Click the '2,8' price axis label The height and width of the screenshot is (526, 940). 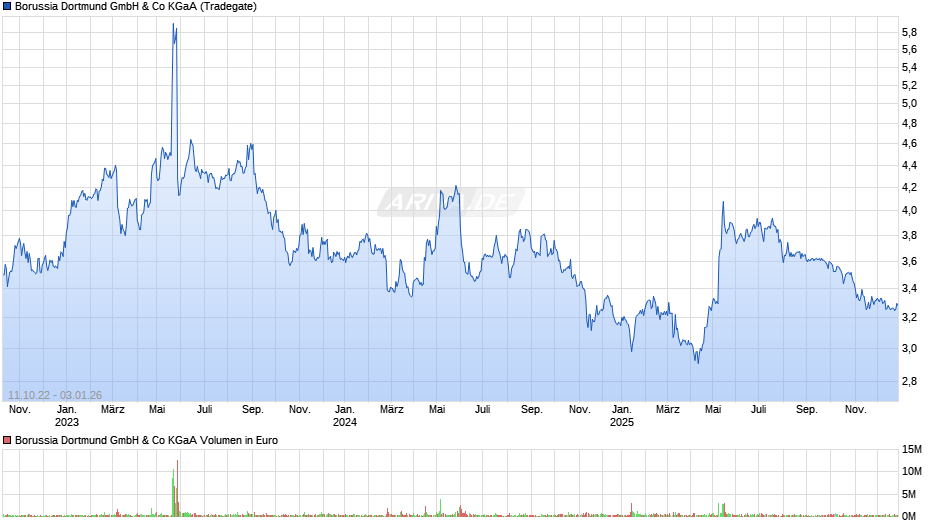[909, 381]
